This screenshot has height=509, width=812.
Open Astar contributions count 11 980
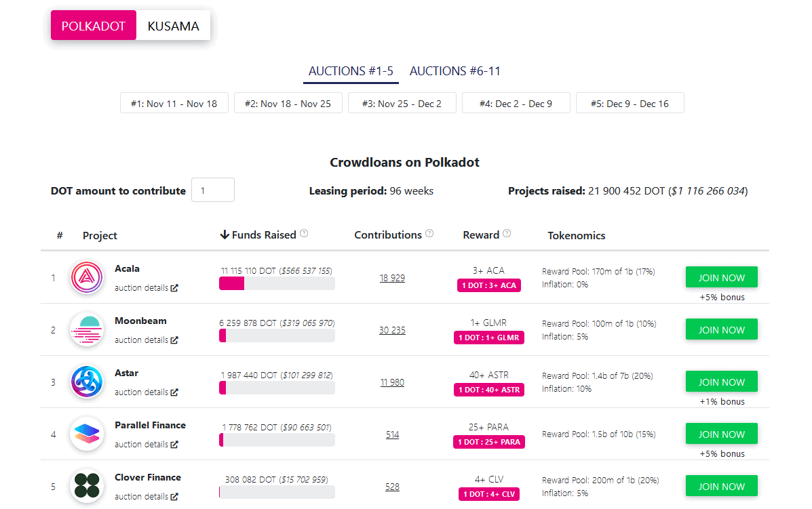pos(392,382)
